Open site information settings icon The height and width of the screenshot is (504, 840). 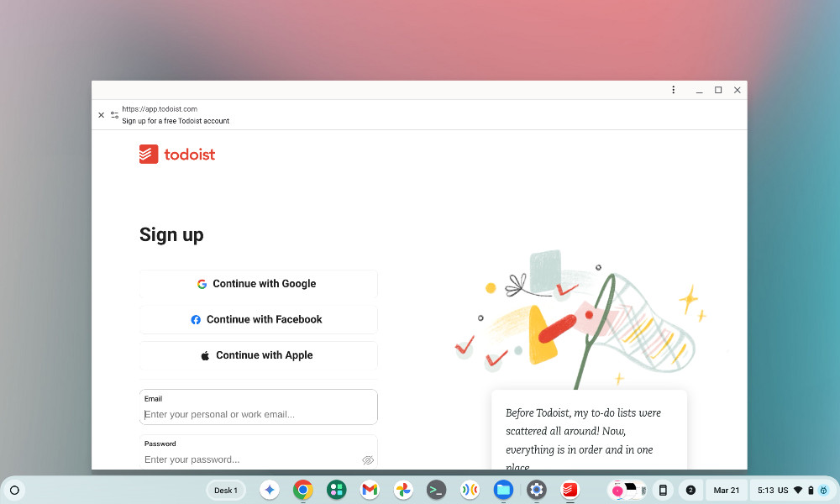point(114,115)
